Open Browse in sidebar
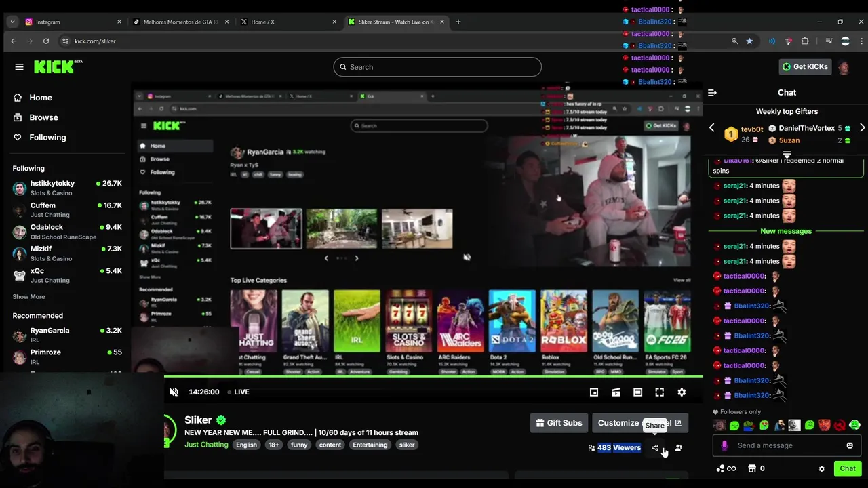Image resolution: width=868 pixels, height=488 pixels. (x=43, y=117)
